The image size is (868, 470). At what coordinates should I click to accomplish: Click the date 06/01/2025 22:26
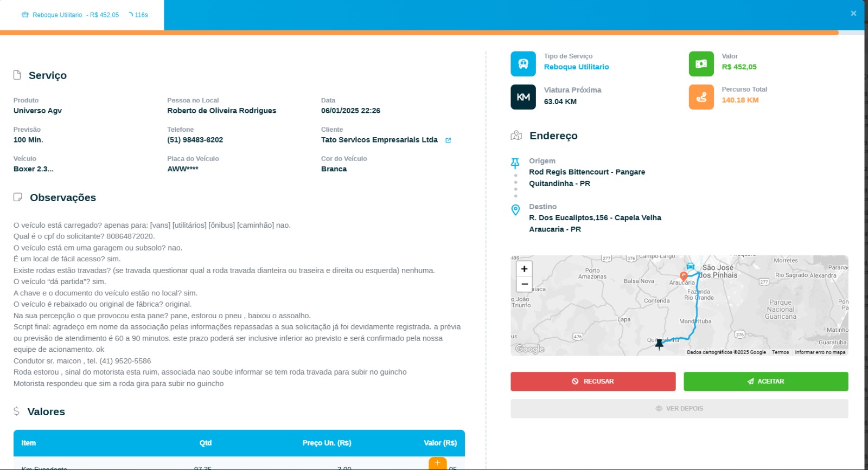point(350,111)
